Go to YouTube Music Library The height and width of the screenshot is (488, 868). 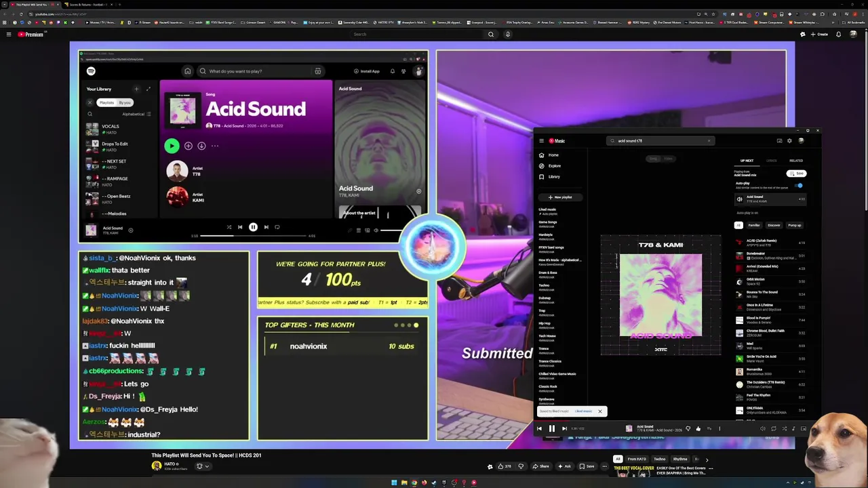(x=550, y=177)
